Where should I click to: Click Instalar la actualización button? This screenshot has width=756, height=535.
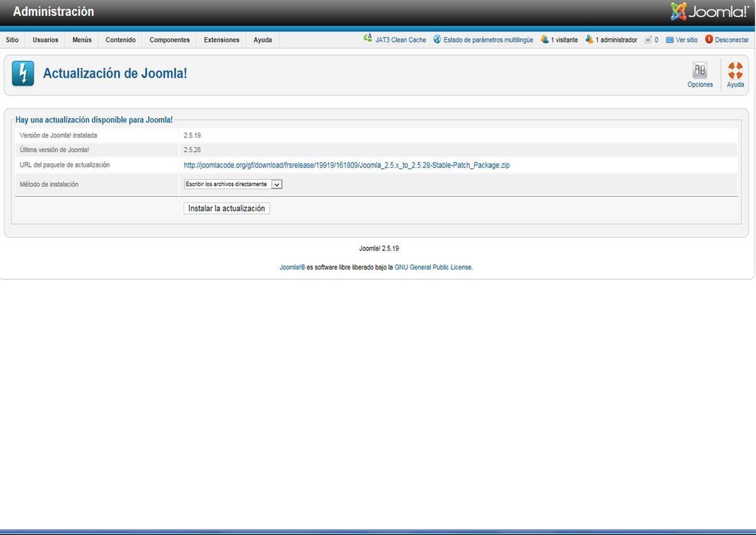[x=227, y=208]
